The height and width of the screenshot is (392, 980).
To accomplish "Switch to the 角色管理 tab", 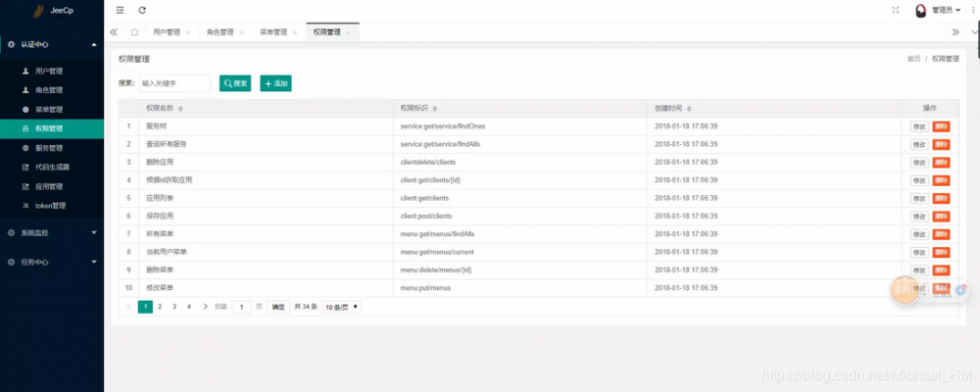I will (x=220, y=32).
